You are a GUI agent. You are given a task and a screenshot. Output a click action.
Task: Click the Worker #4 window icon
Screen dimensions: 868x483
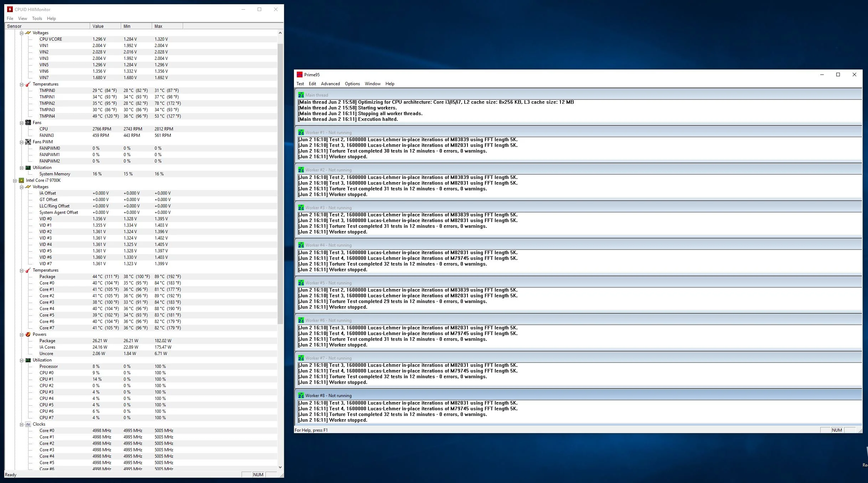pyautogui.click(x=301, y=245)
